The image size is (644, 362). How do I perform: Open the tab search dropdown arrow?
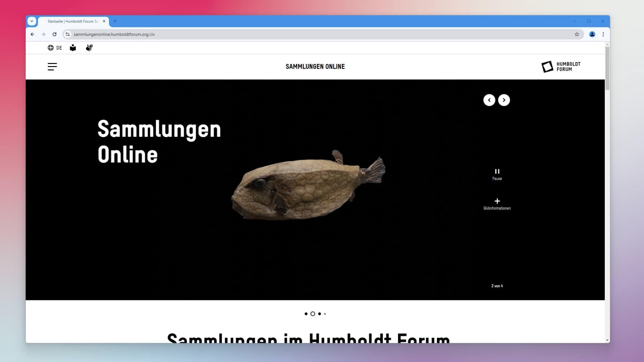(x=32, y=21)
